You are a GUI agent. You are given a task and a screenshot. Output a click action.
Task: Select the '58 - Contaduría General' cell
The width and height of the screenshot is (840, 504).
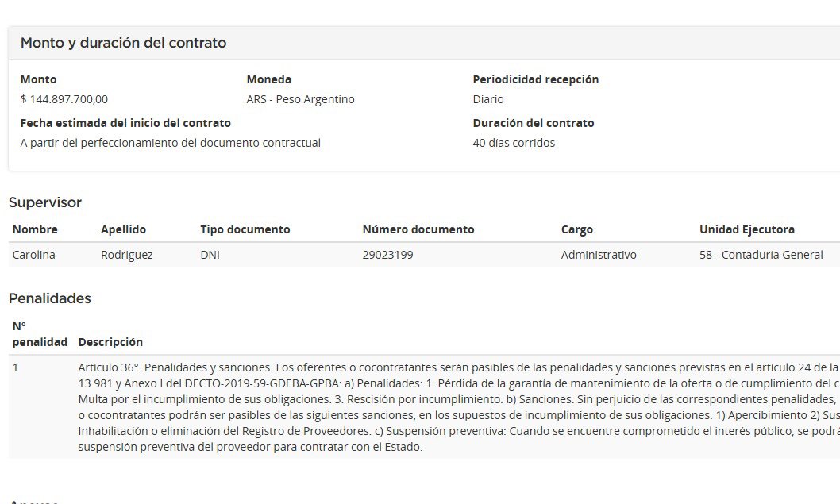tap(761, 255)
